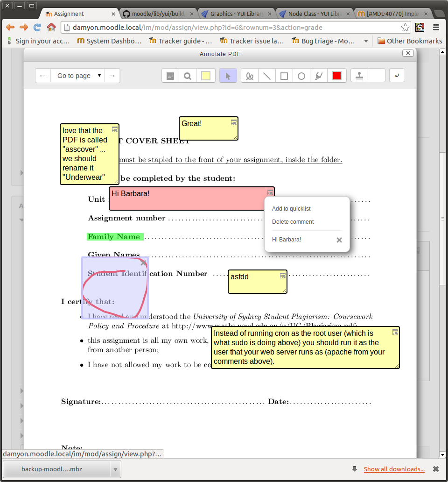Open the System Dashboard bookmark

109,41
